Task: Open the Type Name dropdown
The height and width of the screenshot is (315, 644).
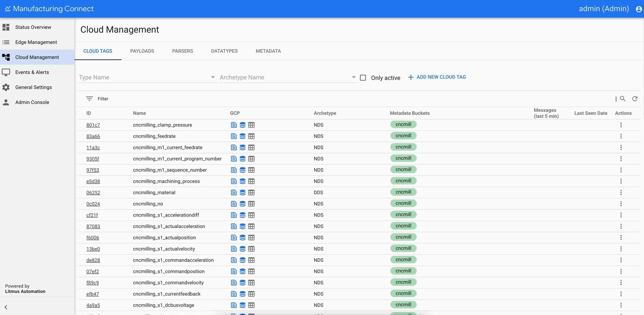Action: coord(212,77)
